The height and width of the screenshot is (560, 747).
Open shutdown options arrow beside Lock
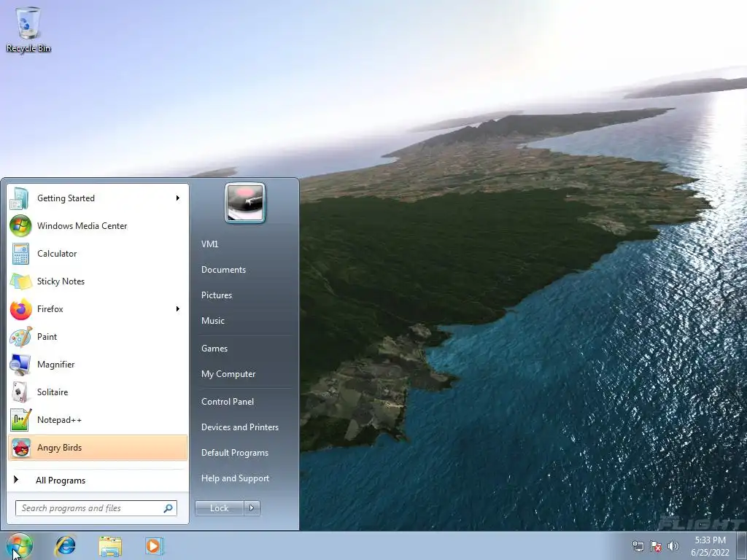[252, 508]
